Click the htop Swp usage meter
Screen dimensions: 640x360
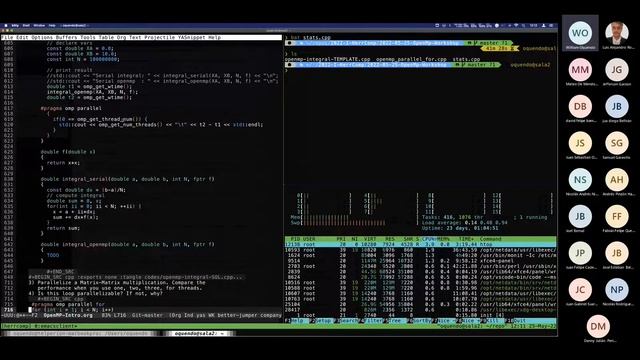pos(353,223)
